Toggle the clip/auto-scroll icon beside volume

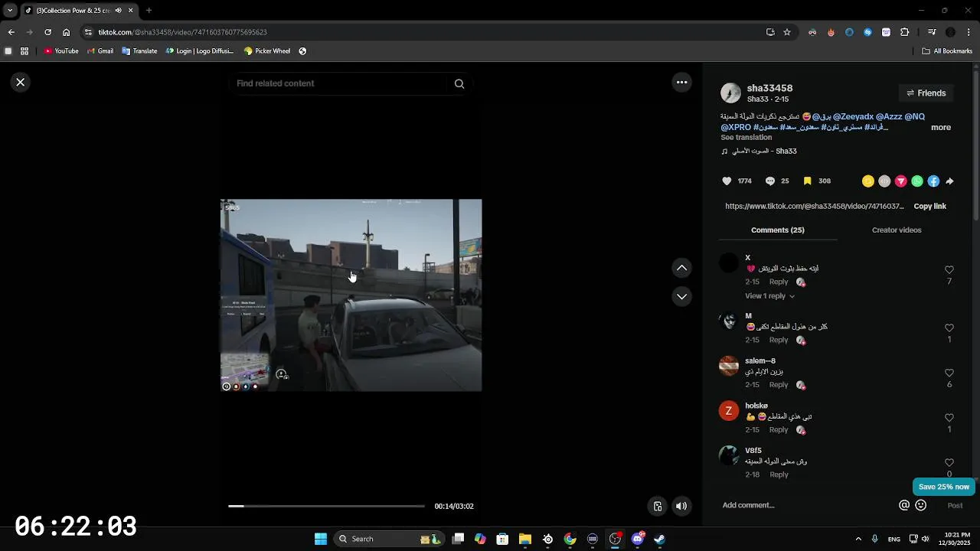[x=657, y=506]
